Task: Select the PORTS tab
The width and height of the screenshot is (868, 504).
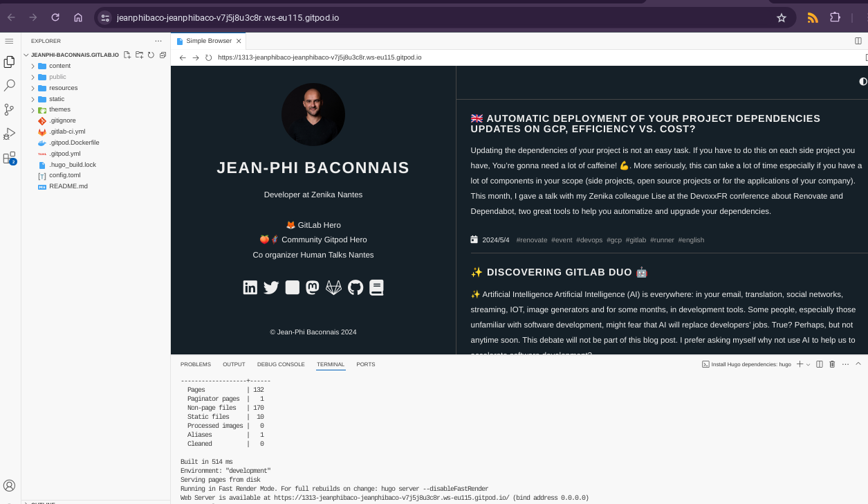Action: pos(365,364)
